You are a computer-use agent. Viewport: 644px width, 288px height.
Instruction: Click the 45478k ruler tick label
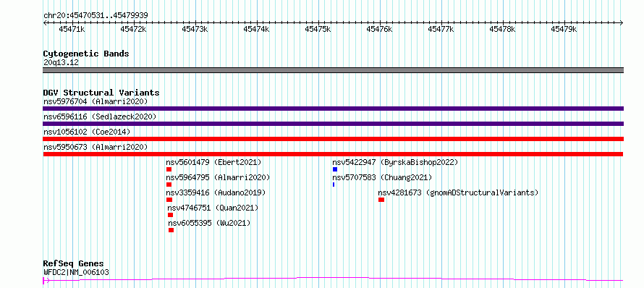click(503, 29)
